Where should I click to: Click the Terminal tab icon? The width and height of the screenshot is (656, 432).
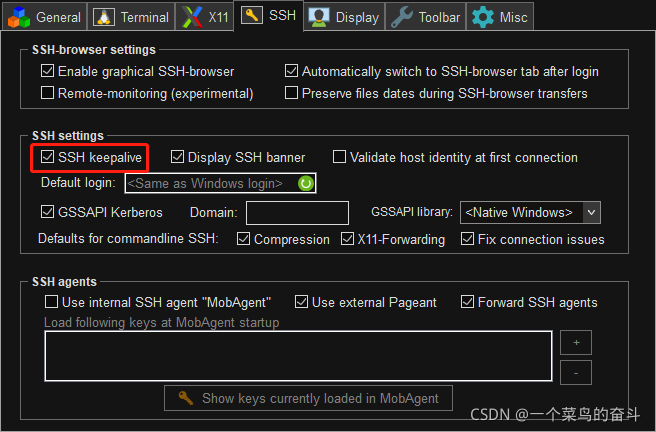coord(104,17)
